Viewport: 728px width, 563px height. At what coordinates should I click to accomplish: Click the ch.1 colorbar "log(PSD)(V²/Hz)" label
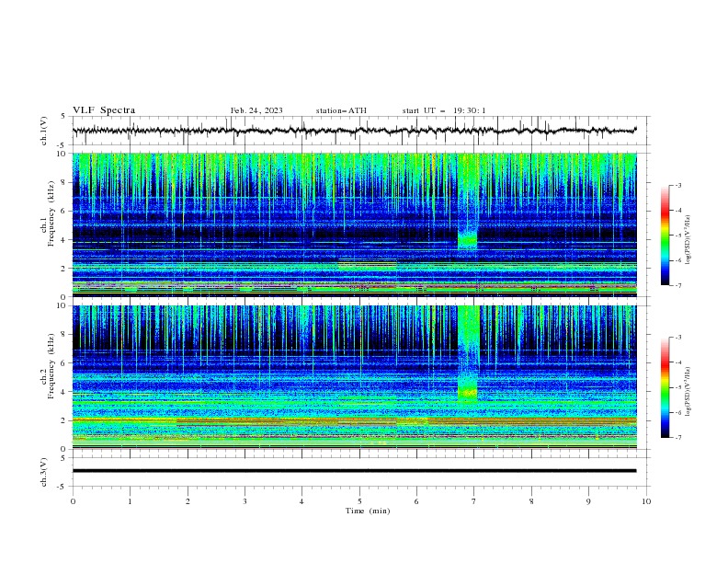coord(688,240)
